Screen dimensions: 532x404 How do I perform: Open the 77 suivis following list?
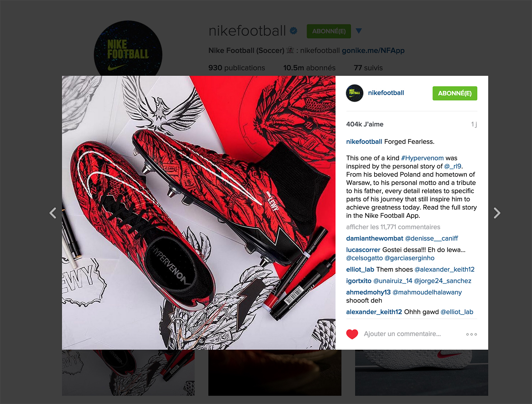(368, 68)
